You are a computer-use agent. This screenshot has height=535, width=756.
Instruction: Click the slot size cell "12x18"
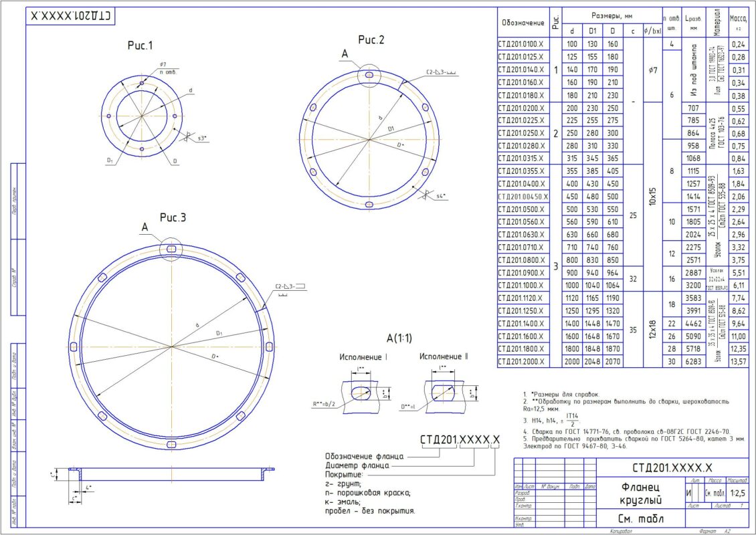point(652,330)
